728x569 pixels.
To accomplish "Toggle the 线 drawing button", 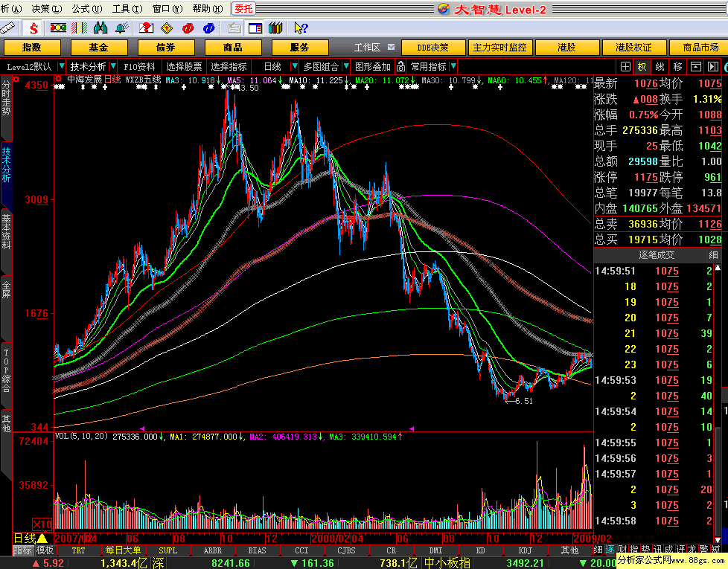I will [x=660, y=67].
